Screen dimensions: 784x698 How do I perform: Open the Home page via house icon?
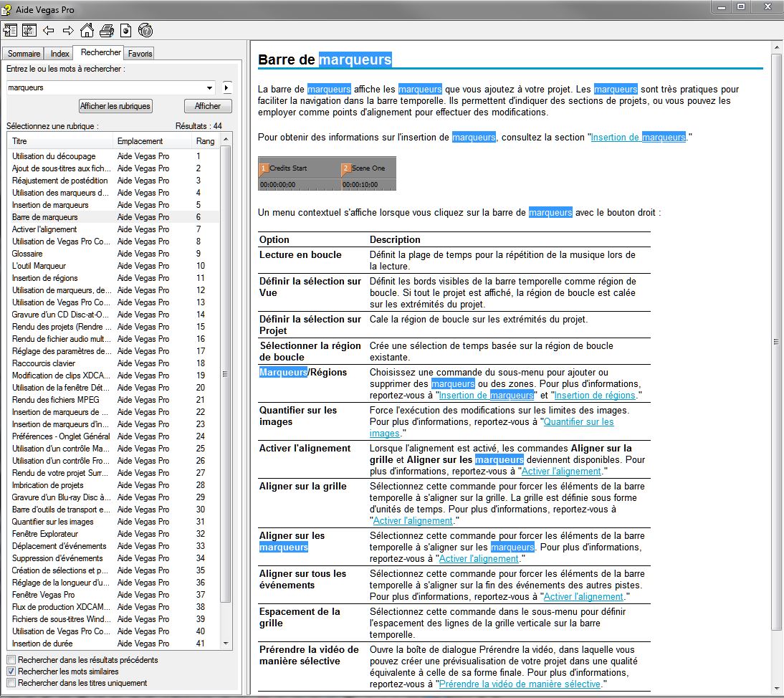click(87, 30)
